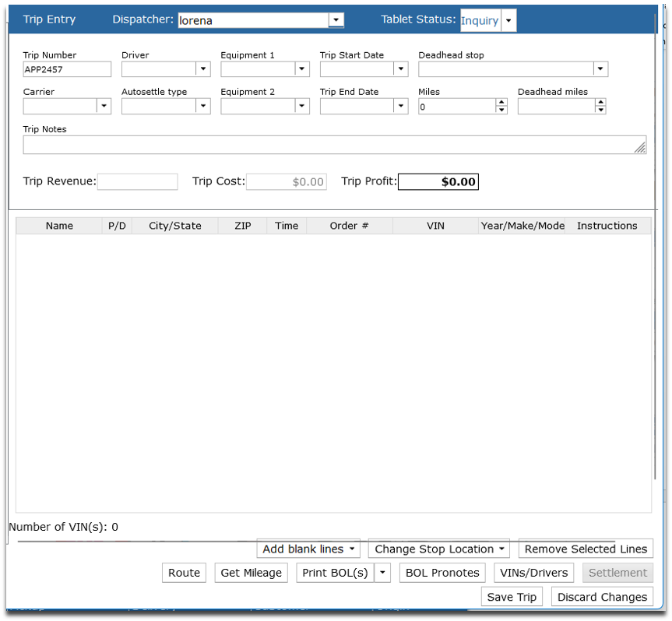The image size is (672, 621).
Task: Expand the Tablet Status dropdown
Action: [x=508, y=20]
